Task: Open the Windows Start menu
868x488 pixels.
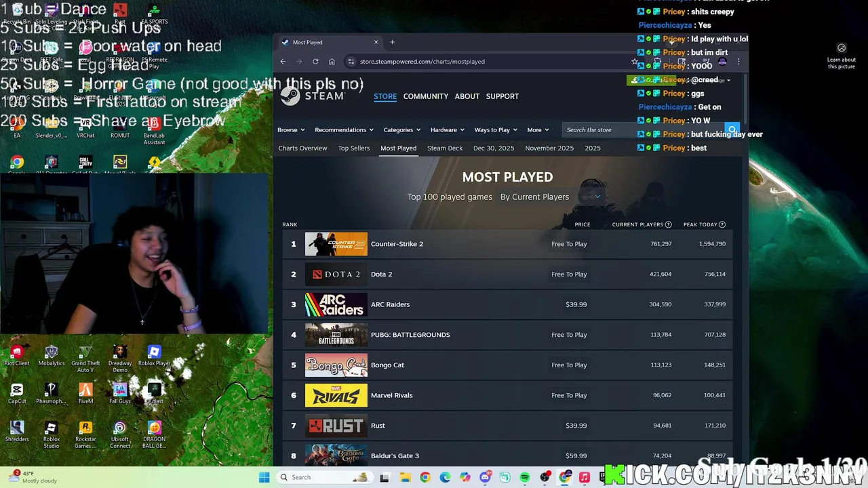Action: [264, 477]
